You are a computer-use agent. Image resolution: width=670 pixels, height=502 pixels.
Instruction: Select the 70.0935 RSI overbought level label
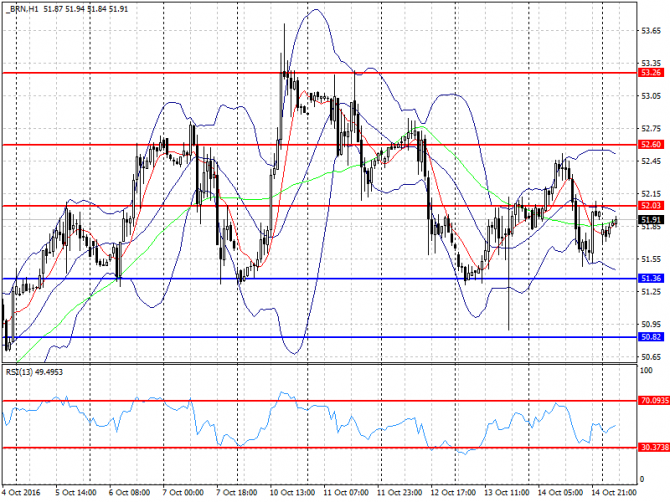tap(654, 401)
